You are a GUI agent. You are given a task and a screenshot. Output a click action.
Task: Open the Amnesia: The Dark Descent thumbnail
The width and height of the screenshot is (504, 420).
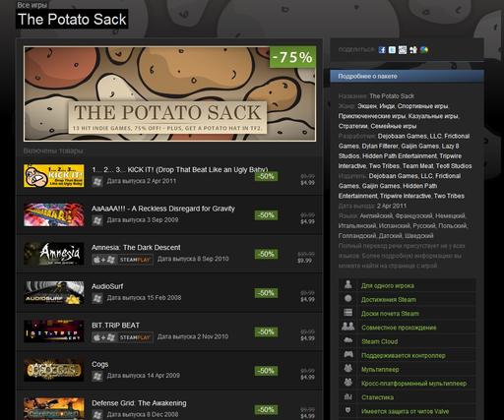pyautogui.click(x=54, y=254)
